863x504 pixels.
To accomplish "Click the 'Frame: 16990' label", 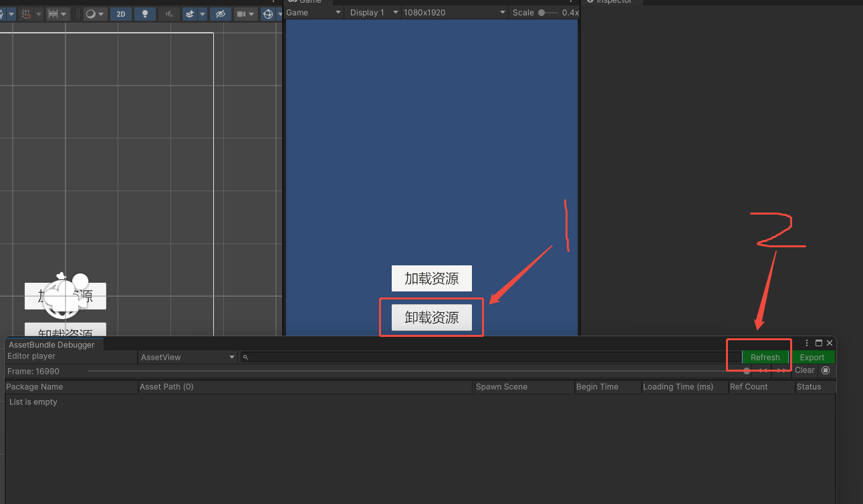I will point(33,371).
